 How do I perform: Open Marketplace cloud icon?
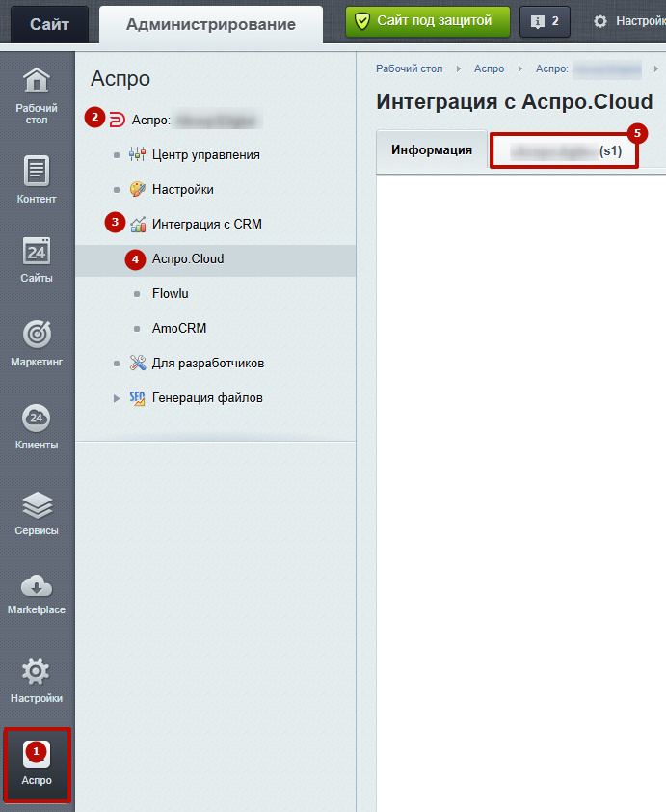tap(37, 592)
